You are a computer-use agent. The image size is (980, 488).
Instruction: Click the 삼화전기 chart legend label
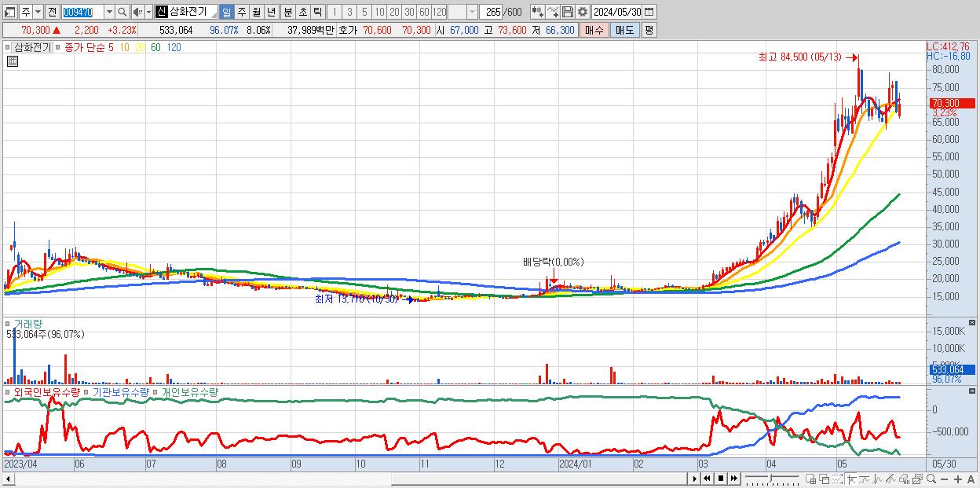[33, 47]
